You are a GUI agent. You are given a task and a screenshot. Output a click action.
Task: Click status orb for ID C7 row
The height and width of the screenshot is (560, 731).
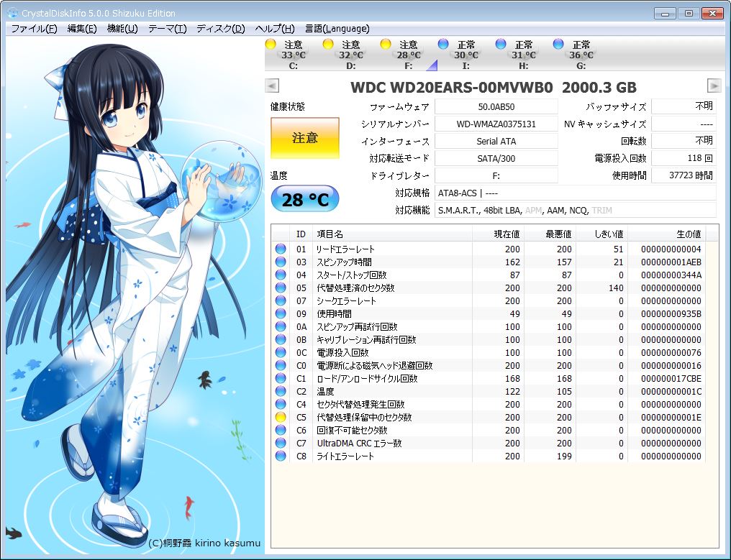280,443
